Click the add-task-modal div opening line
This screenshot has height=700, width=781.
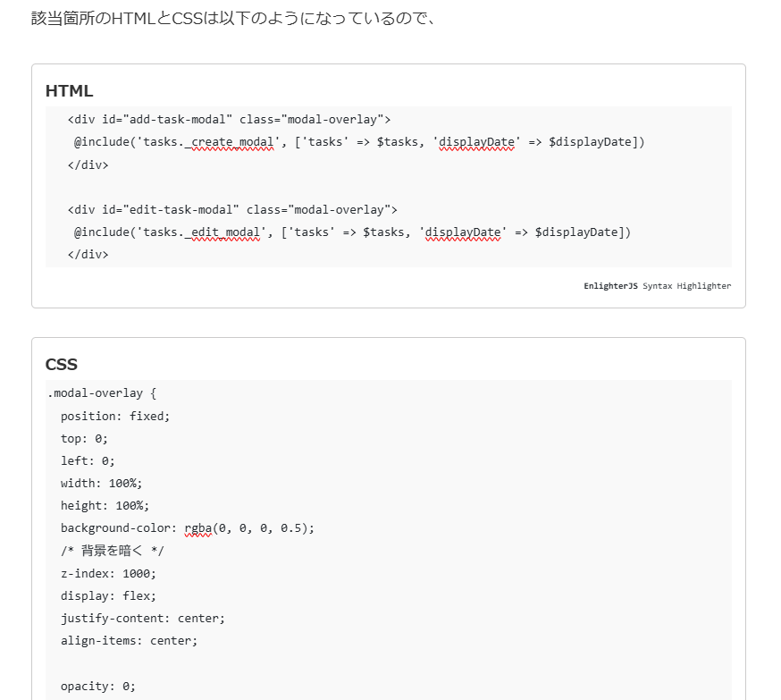229,120
